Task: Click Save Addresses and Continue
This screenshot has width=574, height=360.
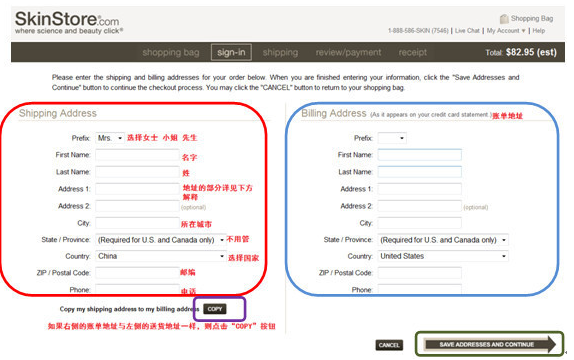Action: [x=490, y=345]
